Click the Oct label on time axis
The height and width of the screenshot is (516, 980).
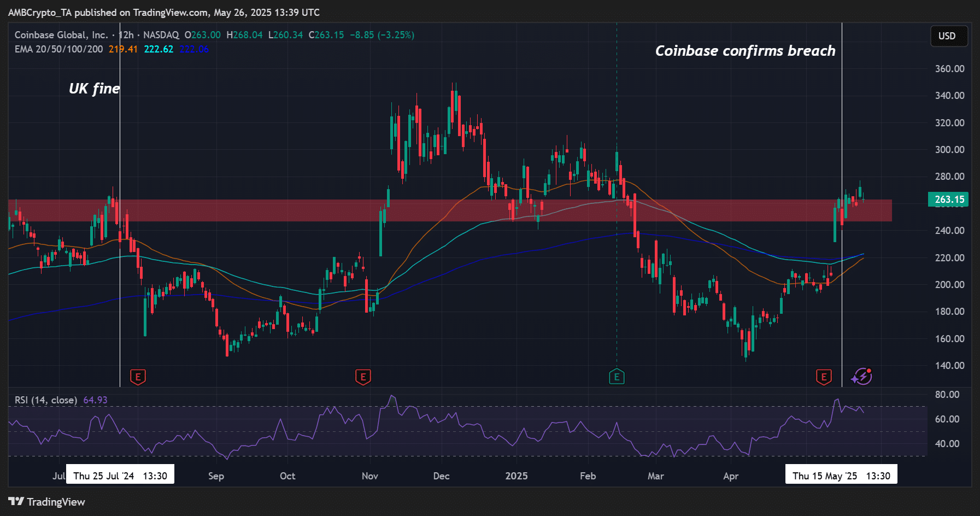pos(287,476)
